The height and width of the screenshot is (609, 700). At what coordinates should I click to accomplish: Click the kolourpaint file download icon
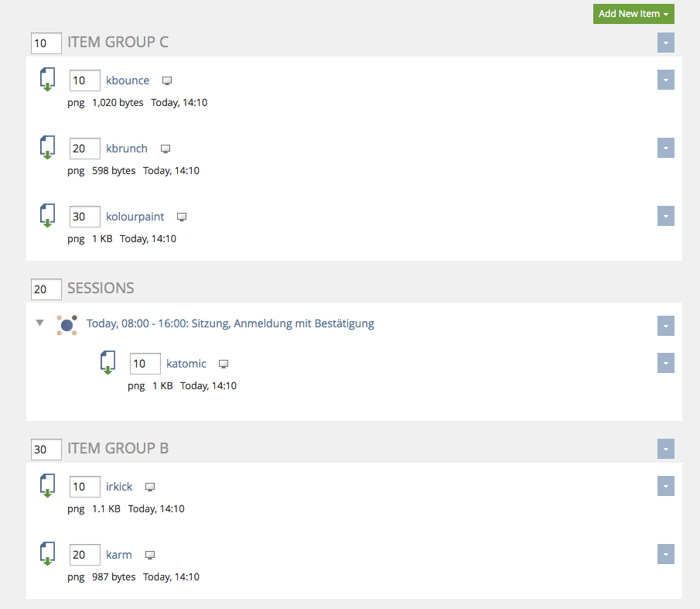[47, 216]
